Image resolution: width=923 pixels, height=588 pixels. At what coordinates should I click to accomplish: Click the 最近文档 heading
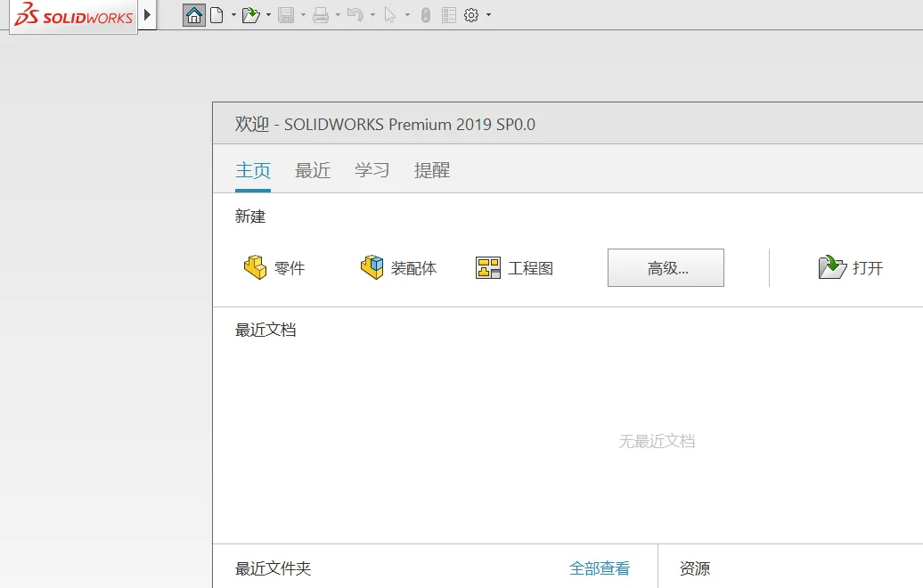[x=265, y=331]
